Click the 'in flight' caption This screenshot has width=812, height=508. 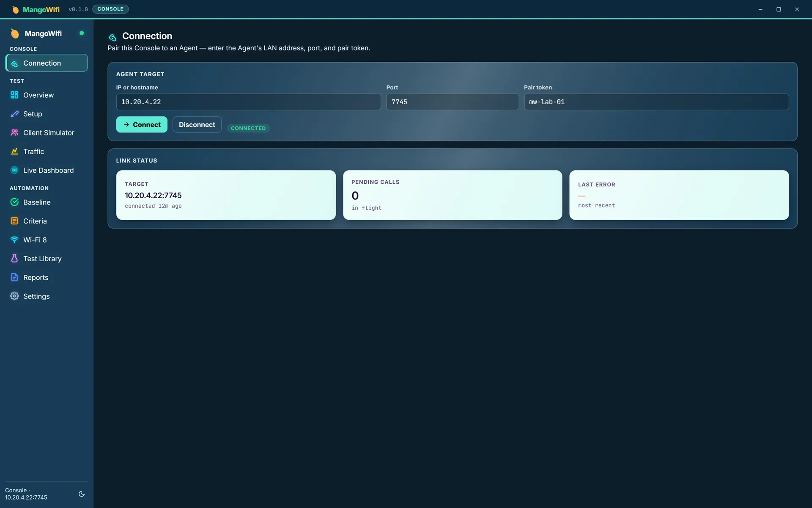click(366, 208)
